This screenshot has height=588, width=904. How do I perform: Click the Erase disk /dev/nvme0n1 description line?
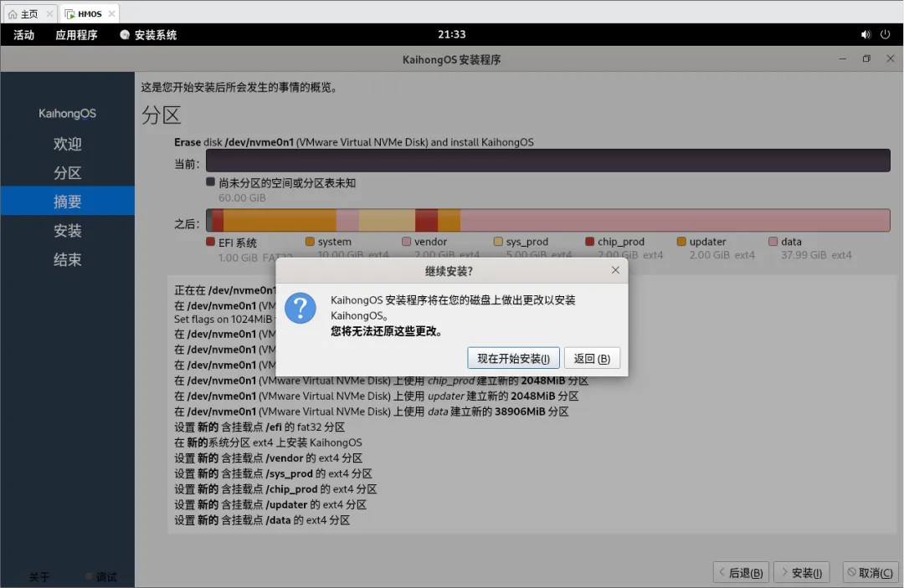(x=354, y=141)
